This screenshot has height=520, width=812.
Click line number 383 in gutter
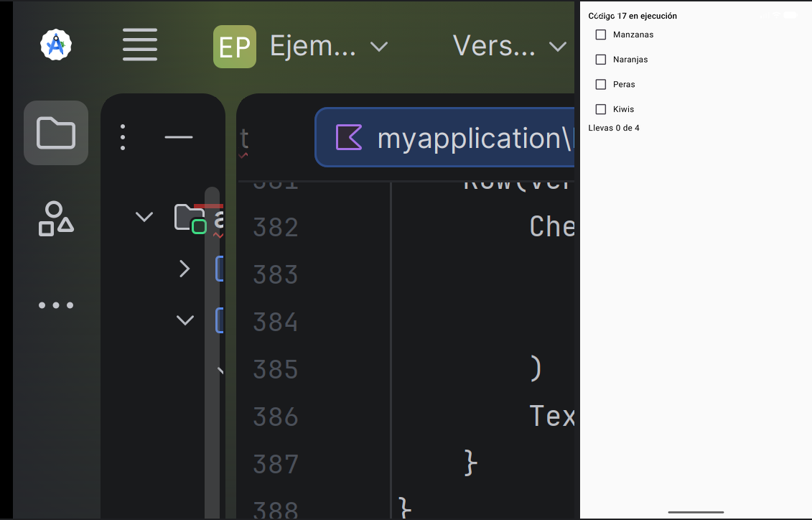276,274
